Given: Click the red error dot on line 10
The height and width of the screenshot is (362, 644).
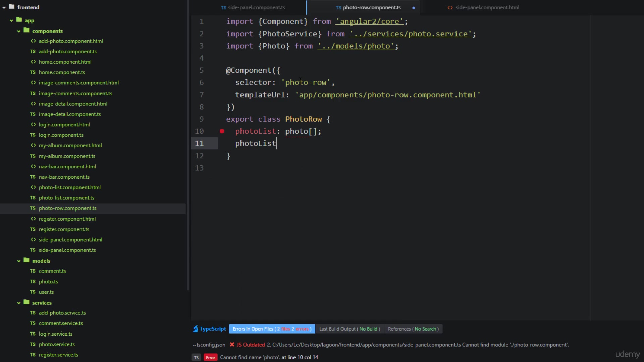Looking at the screenshot, I should (222, 131).
